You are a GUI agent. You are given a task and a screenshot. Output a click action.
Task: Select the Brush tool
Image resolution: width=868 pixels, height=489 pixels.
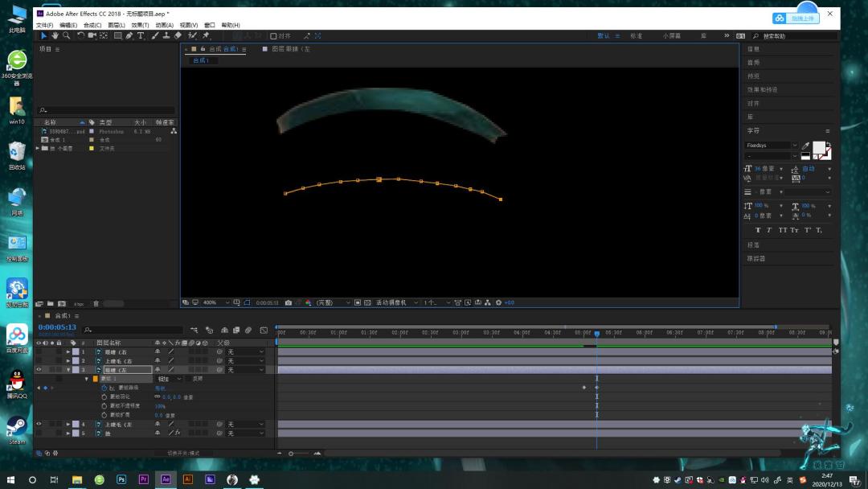coord(155,35)
